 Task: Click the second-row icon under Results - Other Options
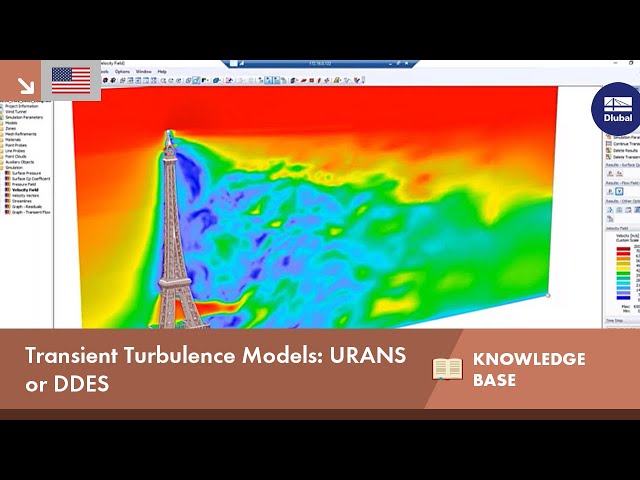click(x=610, y=219)
